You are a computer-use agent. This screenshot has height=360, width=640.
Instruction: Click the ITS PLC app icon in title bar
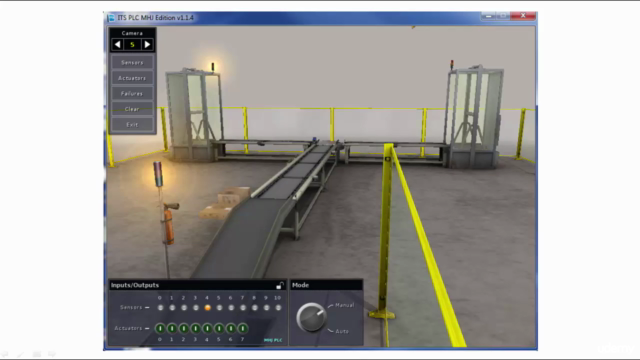[111, 18]
